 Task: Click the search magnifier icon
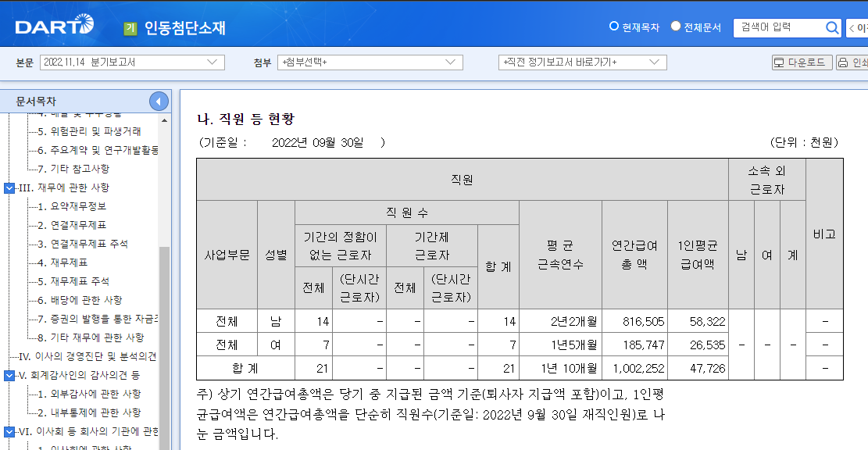click(x=832, y=26)
